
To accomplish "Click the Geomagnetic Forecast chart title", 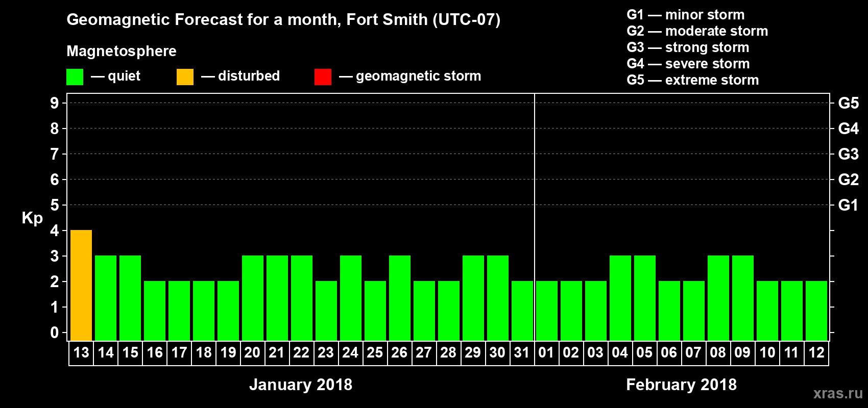I will click(x=283, y=20).
